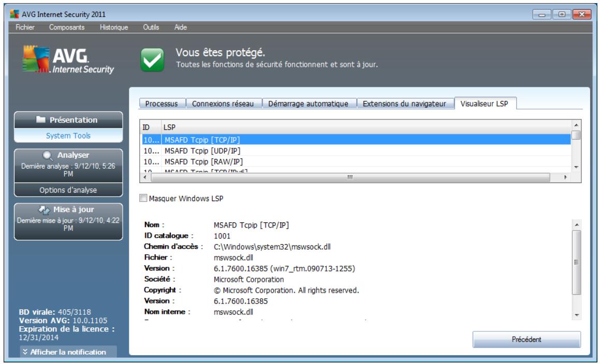This screenshot has width=600, height=364.
Task: Click the details pane scroll-down arrow
Action: (577, 315)
